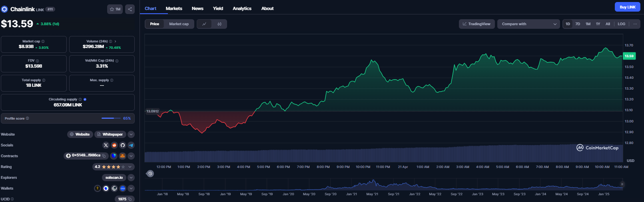
Task: Copy the UCID 1975 value
Action: [130, 199]
